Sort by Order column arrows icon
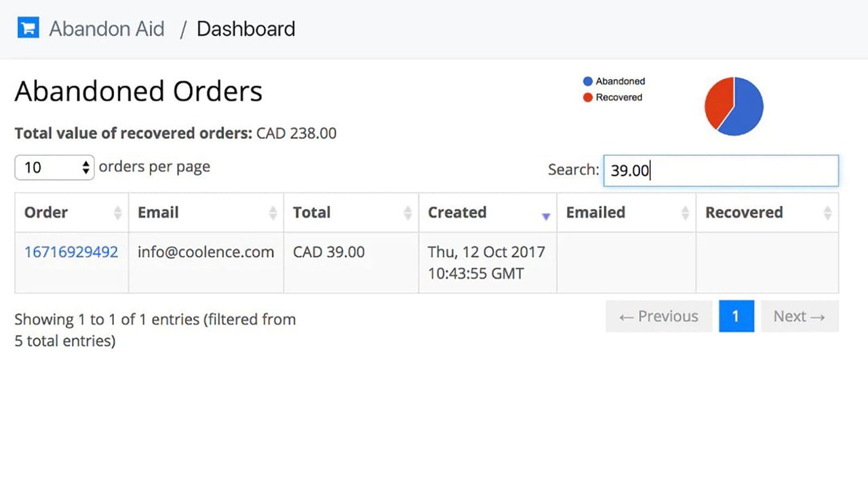Image resolution: width=868 pixels, height=488 pixels. click(x=117, y=213)
